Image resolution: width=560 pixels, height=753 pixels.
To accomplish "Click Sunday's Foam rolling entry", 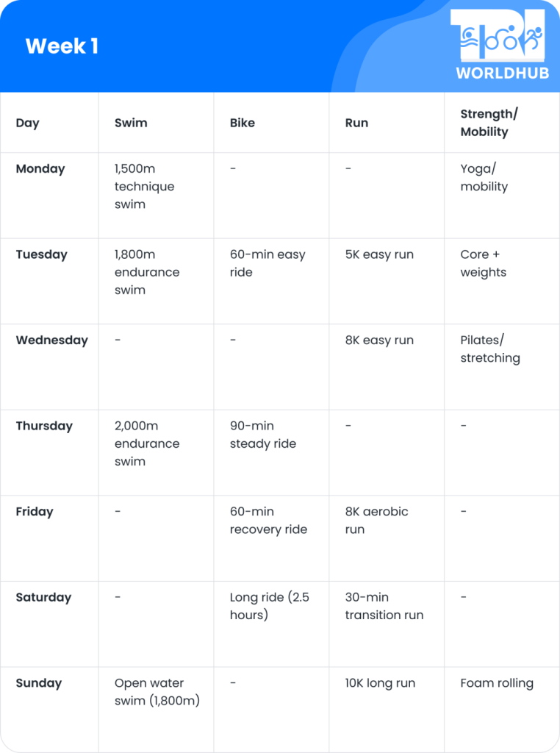I will [x=497, y=683].
